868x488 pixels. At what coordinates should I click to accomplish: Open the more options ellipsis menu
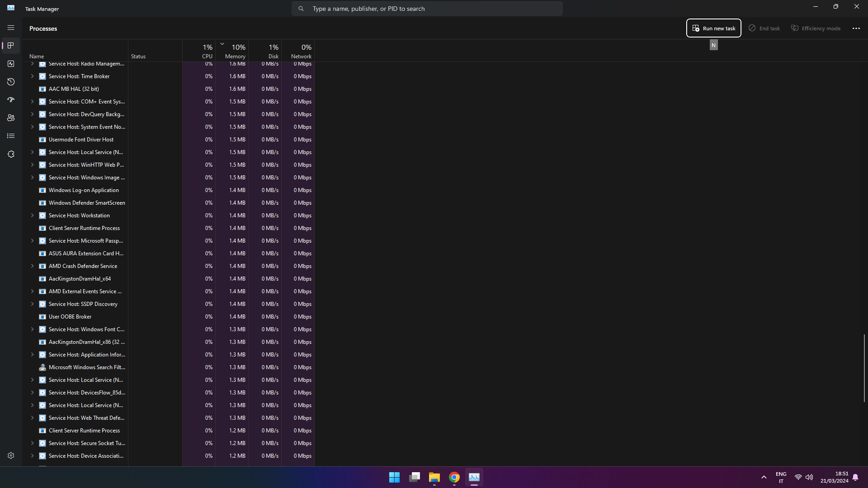click(x=856, y=28)
